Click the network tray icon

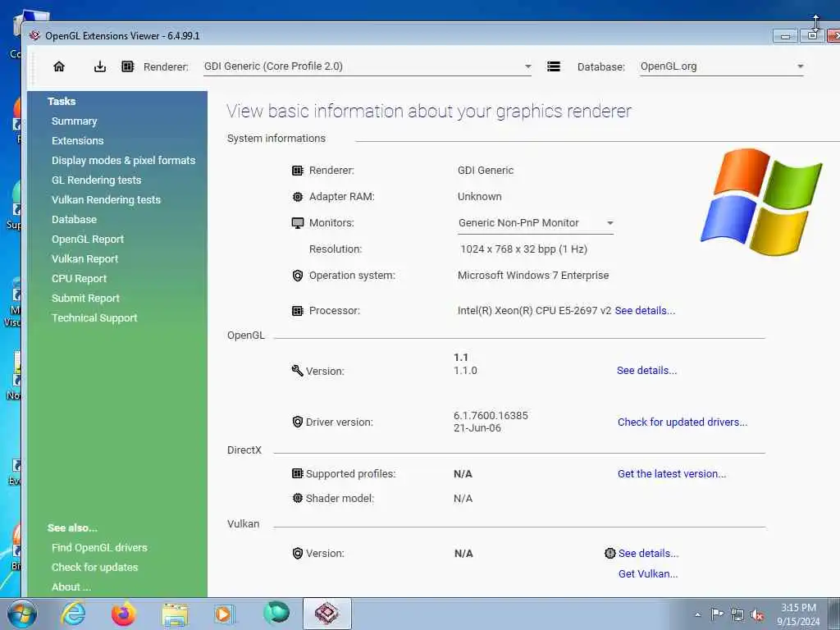click(737, 615)
